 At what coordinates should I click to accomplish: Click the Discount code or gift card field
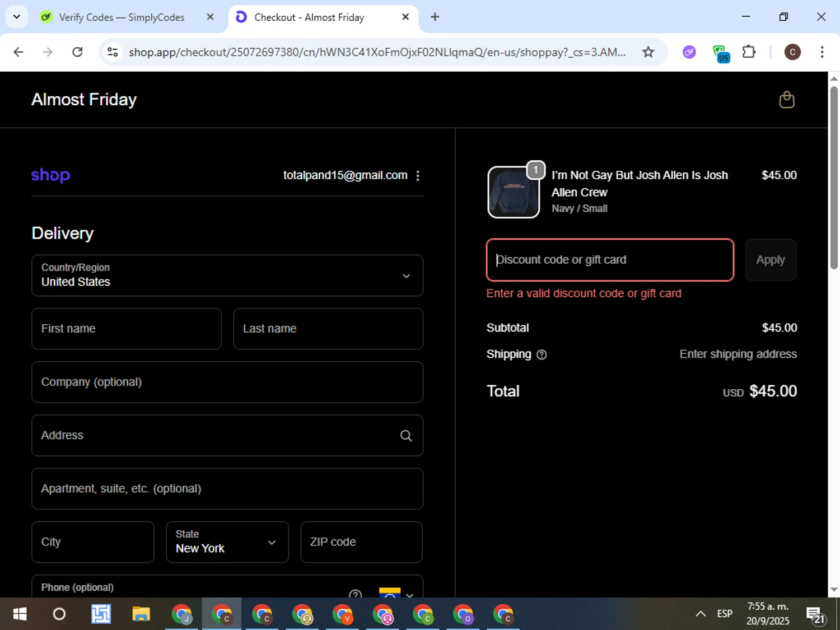pos(610,260)
